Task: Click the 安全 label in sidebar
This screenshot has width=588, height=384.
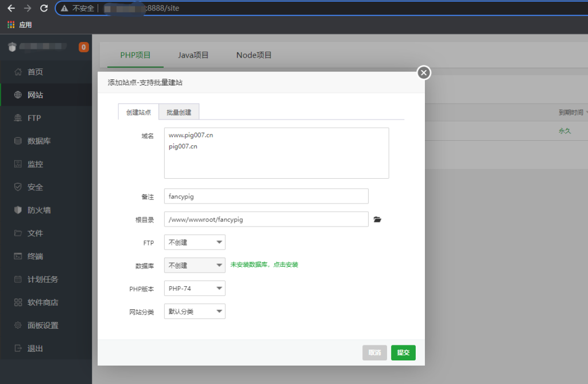Action: (35, 187)
